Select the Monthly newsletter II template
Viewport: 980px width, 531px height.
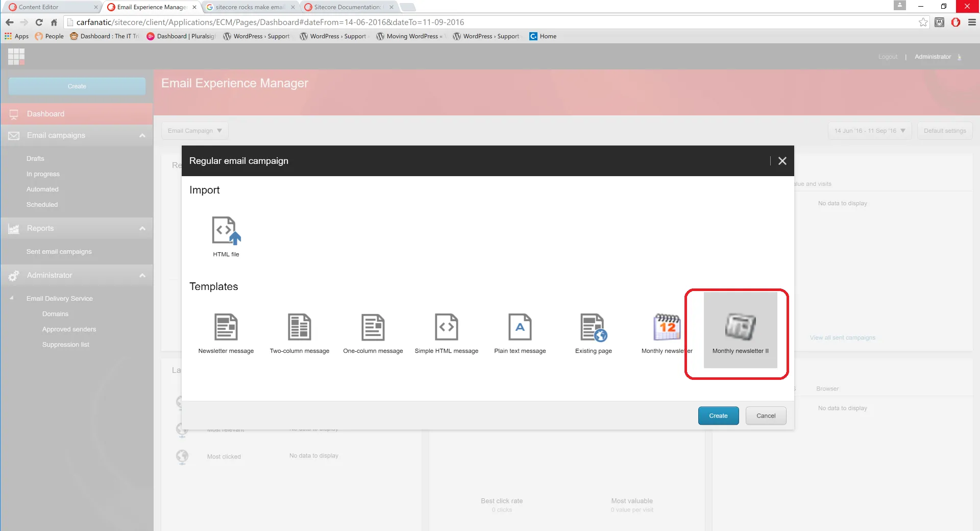741,330
